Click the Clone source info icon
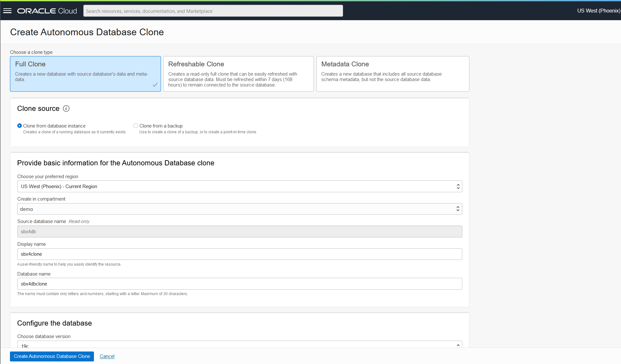 tap(66, 109)
